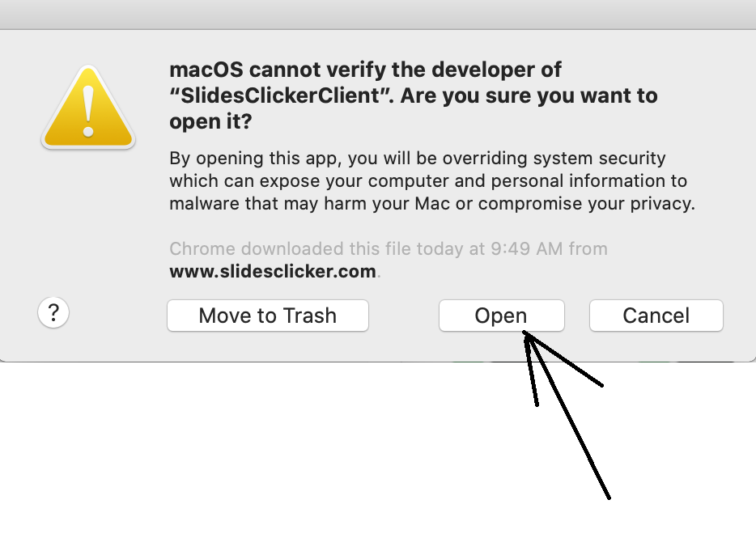Screen dimensions: 756x555
Task: Click the question mark help button
Action: coord(53,312)
